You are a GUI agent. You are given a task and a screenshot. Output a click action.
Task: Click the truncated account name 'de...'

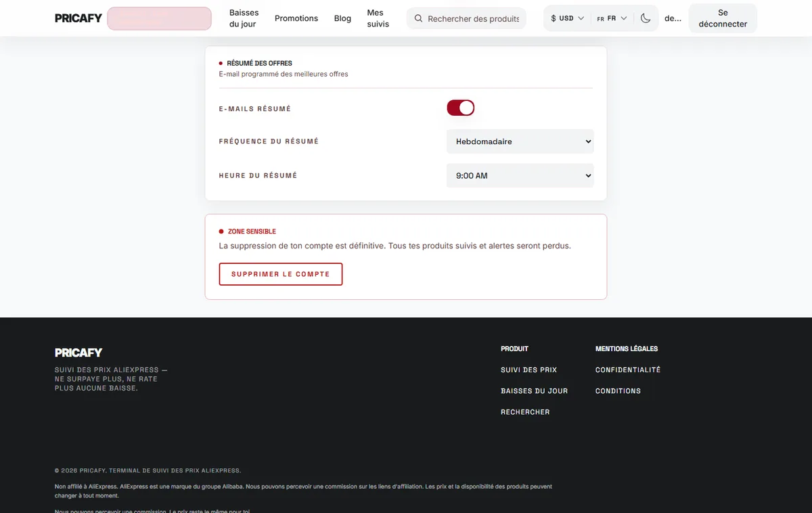pyautogui.click(x=673, y=18)
